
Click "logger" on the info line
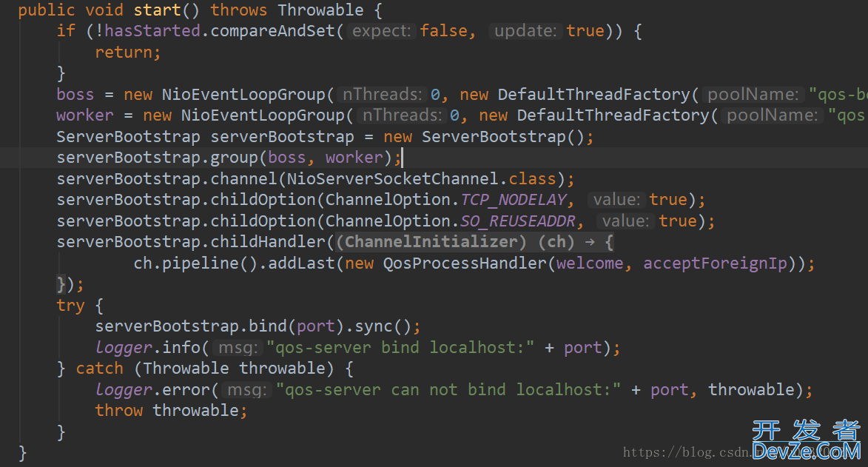click(124, 347)
